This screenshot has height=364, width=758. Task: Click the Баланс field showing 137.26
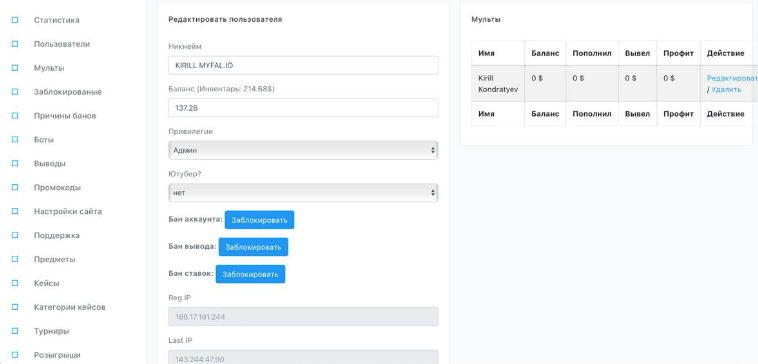click(303, 108)
